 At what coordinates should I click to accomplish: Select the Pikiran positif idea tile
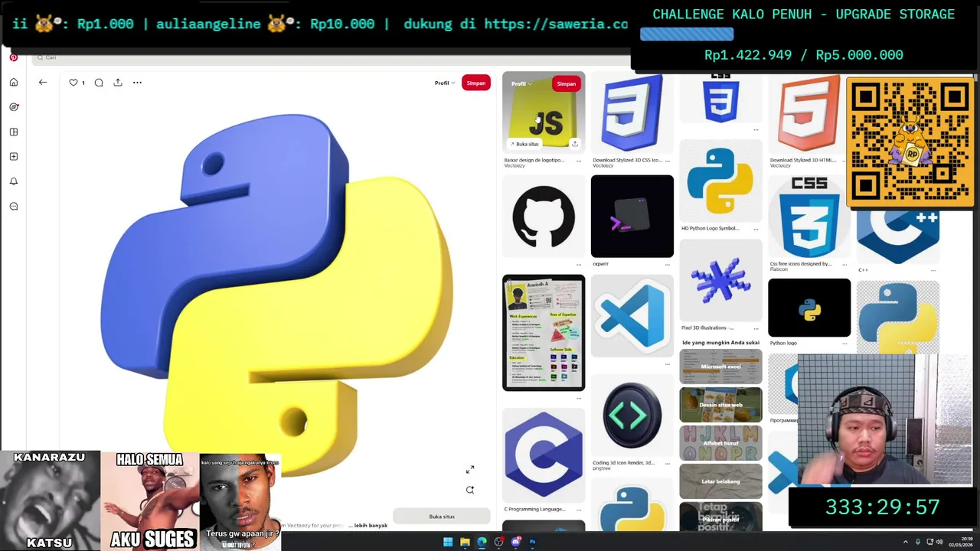coord(721,517)
